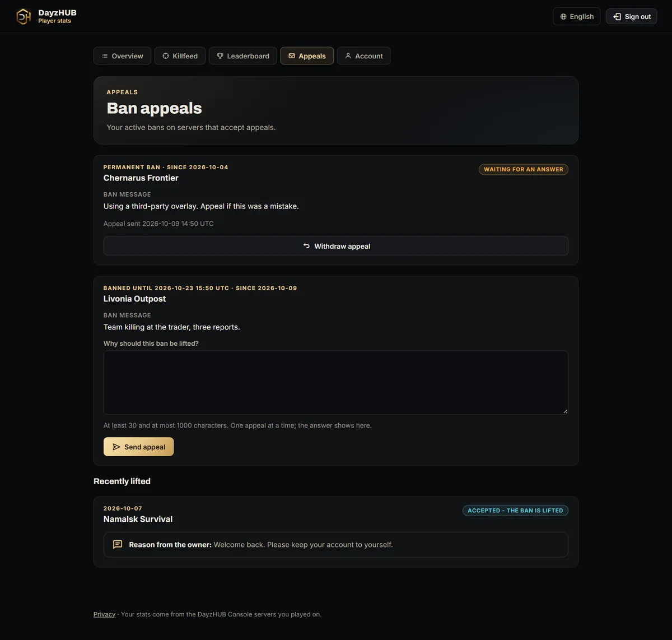Screen dimensions: 672x640
Task: Click the 'Waiting for an answer' badge
Action: click(524, 169)
